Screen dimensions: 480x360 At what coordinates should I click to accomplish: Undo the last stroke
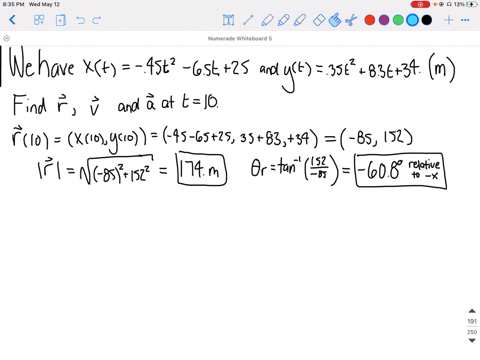(x=80, y=20)
